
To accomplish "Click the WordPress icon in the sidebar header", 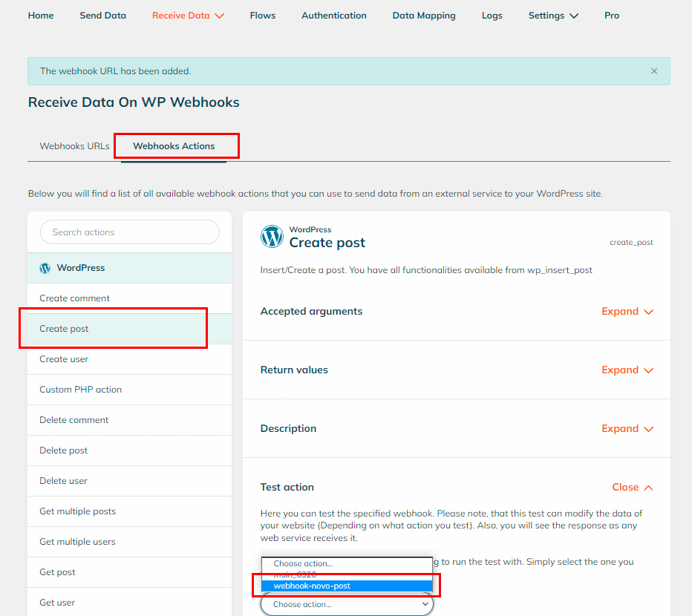I will point(45,268).
